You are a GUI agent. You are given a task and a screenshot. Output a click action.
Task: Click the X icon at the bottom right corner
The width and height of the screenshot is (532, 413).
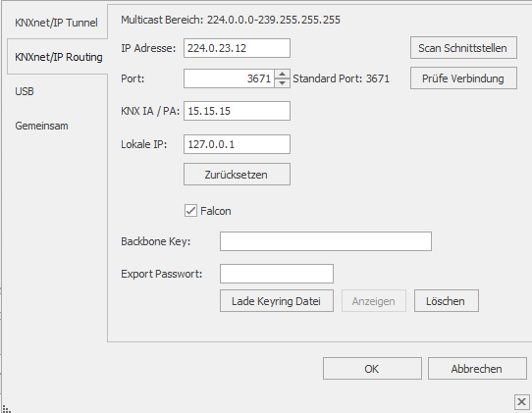point(521,402)
